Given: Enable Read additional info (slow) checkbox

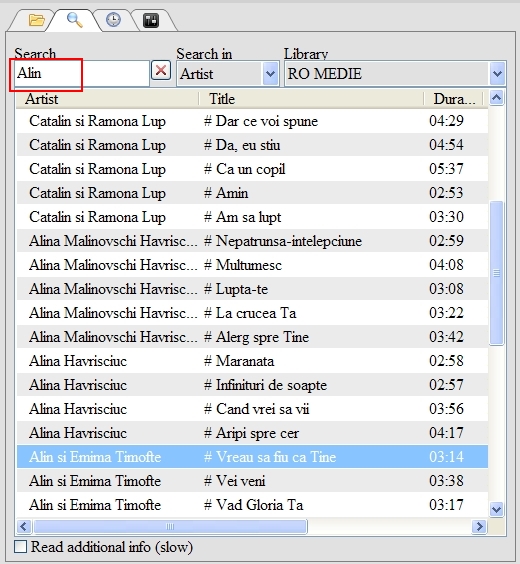Looking at the screenshot, I should coord(20,547).
